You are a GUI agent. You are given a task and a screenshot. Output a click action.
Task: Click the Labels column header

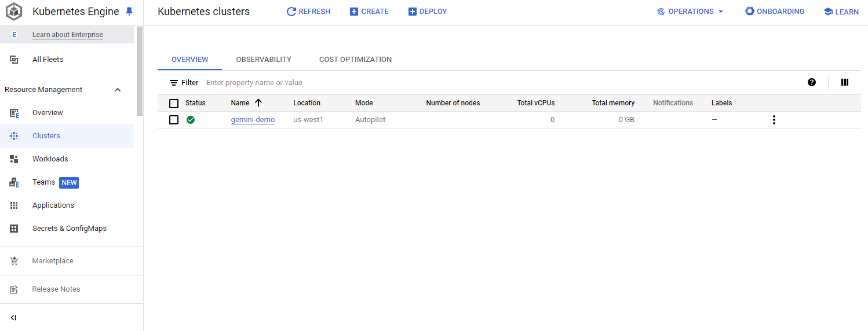click(721, 103)
